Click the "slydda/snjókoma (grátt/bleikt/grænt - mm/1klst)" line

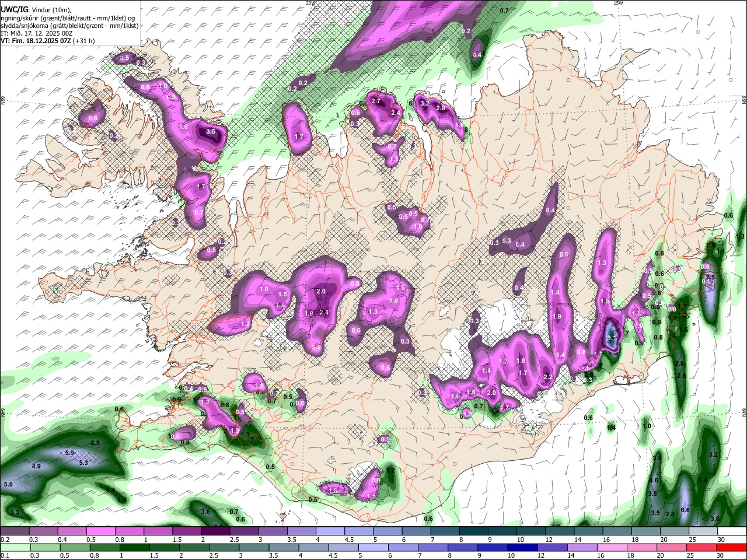(69, 26)
